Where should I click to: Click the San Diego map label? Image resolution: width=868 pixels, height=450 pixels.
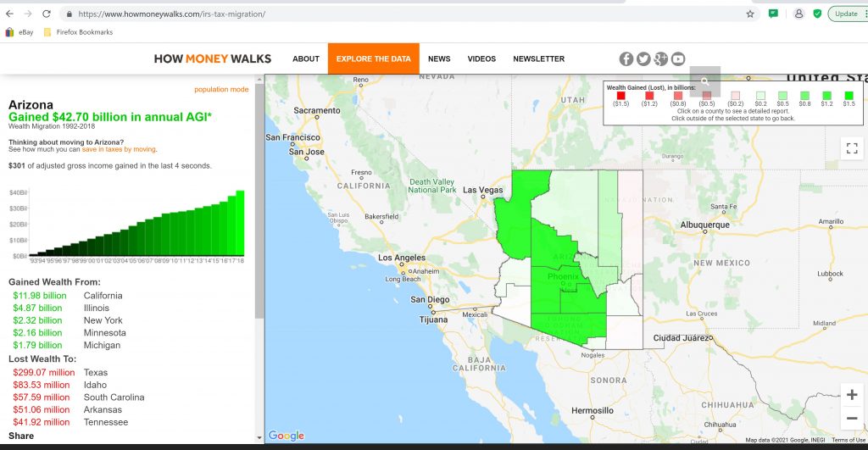(x=430, y=299)
